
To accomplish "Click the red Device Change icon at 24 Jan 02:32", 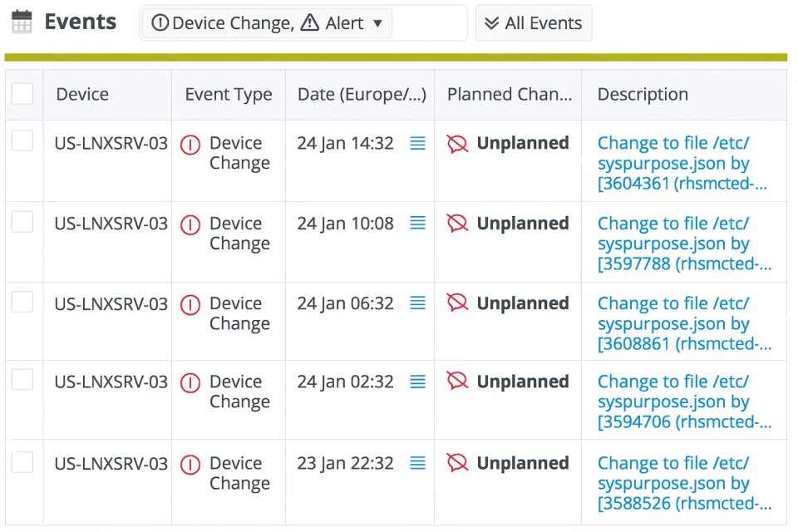I will [x=190, y=383].
